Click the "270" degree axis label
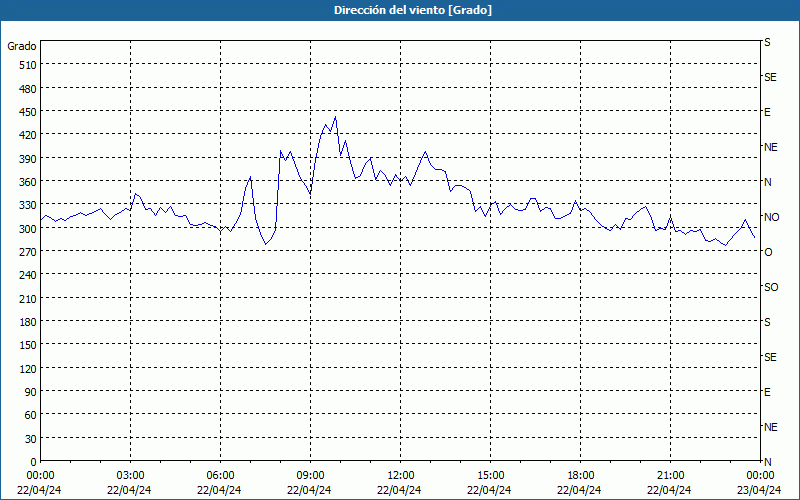Viewport: 800px width, 500px height. tap(29, 252)
